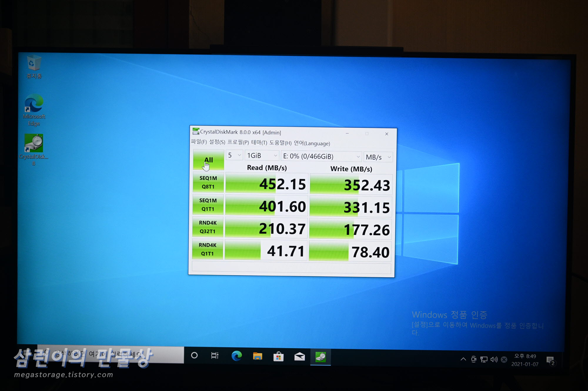
Task: Click the volume icon in the tray
Action: click(x=494, y=359)
